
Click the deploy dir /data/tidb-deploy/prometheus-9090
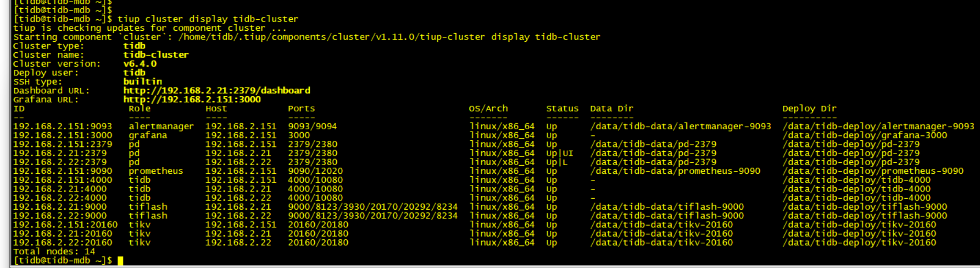[x=873, y=171]
